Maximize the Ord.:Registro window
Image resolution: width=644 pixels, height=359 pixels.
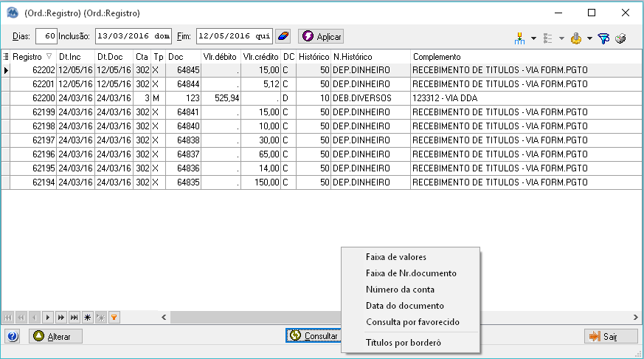592,13
